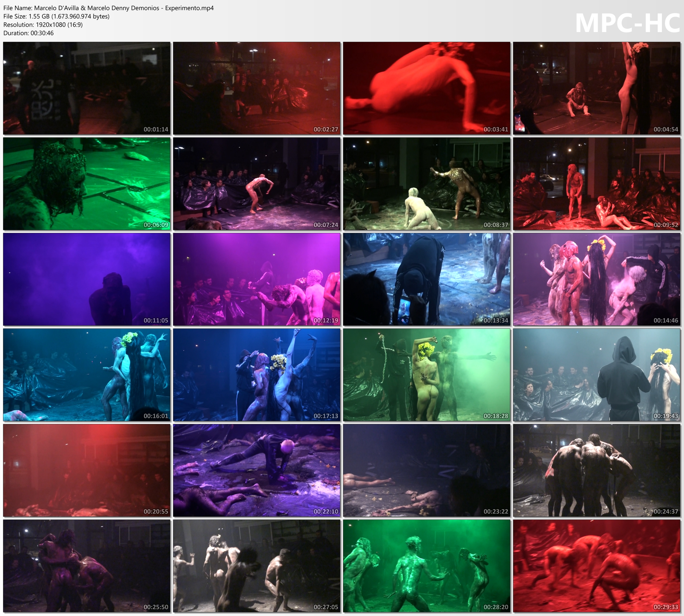
Task: Click the File Size text line
Action: pyautogui.click(x=56, y=16)
